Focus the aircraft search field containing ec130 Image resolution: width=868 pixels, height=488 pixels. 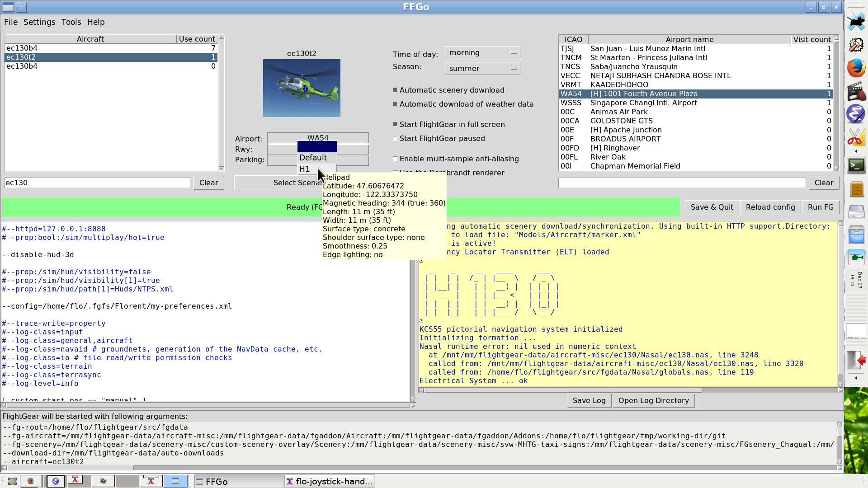pyautogui.click(x=97, y=183)
